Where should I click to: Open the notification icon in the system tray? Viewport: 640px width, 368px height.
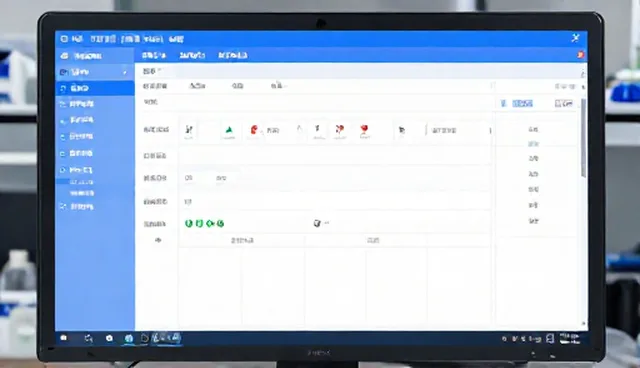point(550,338)
